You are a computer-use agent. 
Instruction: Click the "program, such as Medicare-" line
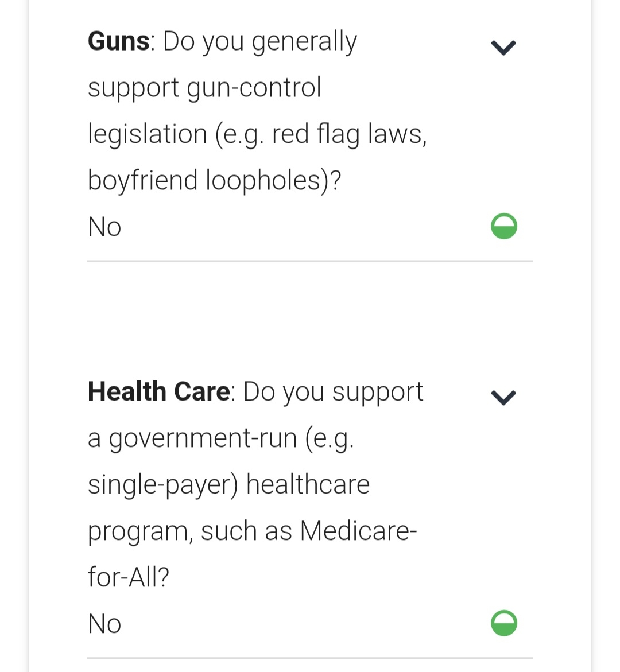tap(252, 531)
